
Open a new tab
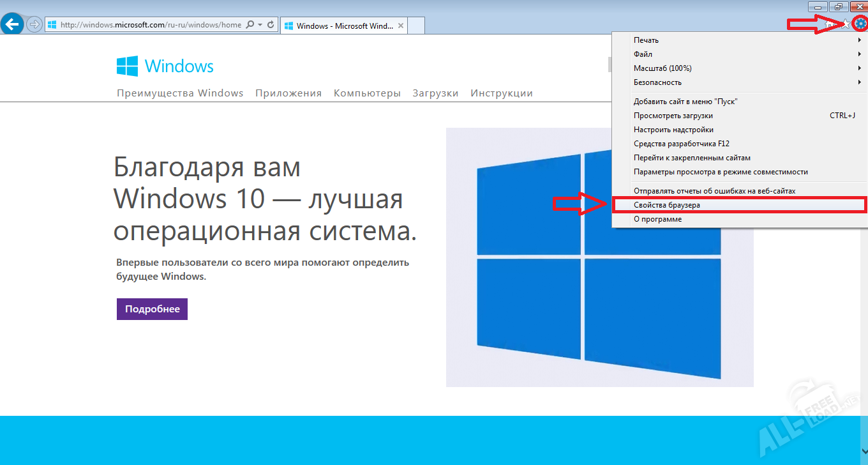[x=415, y=26]
